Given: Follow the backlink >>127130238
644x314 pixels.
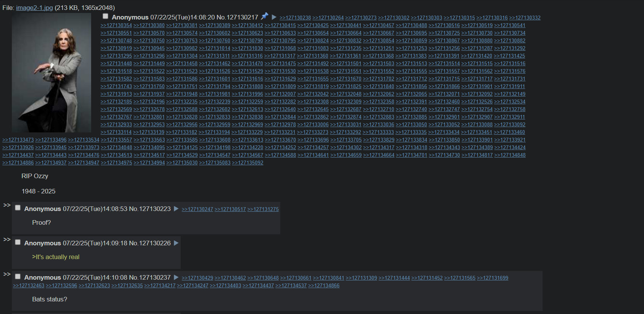Looking at the screenshot, I should click(295, 18).
